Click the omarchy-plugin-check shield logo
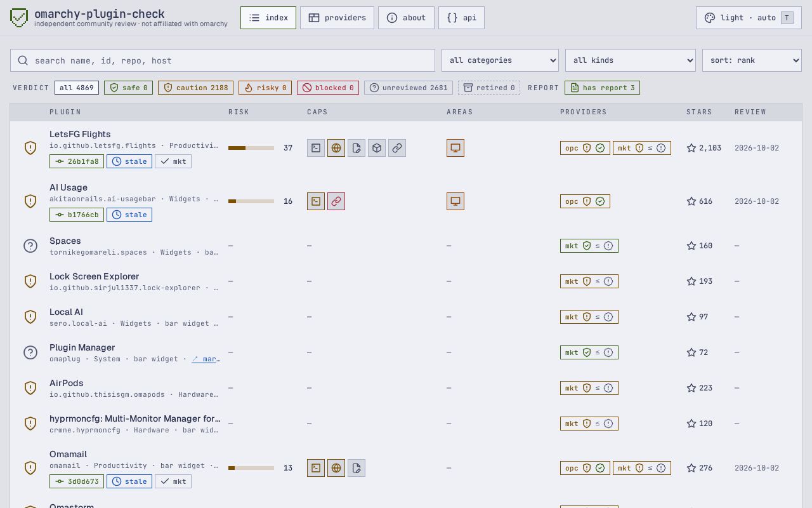The width and height of the screenshot is (812, 508). click(19, 18)
